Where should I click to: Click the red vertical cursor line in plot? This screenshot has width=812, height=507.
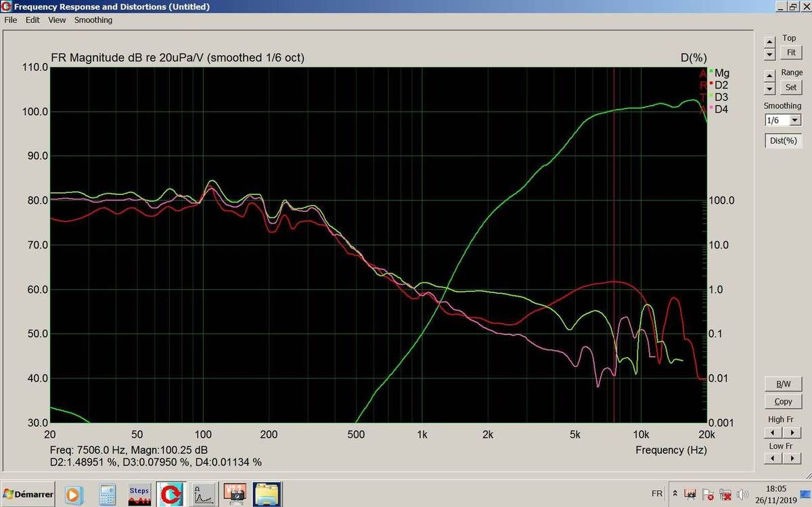[614, 244]
